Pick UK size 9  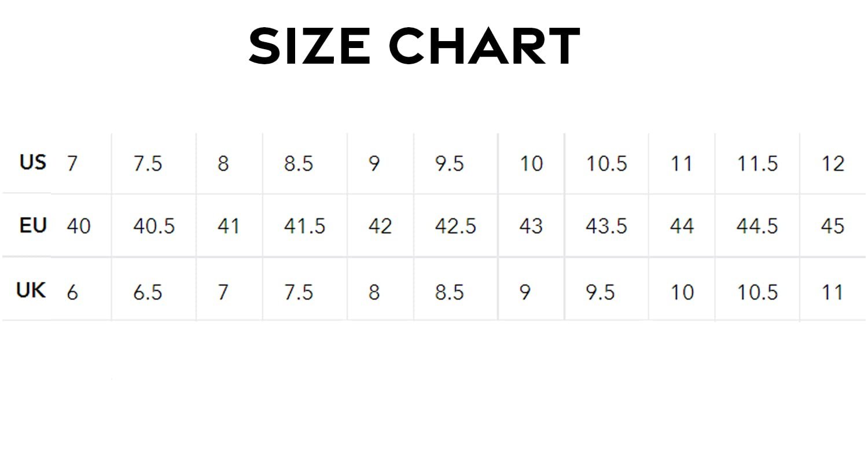click(x=525, y=292)
